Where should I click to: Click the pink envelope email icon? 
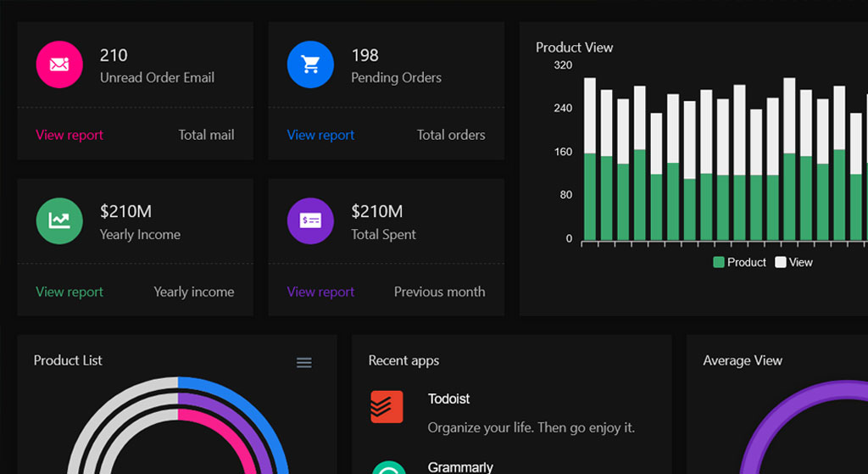coord(59,64)
